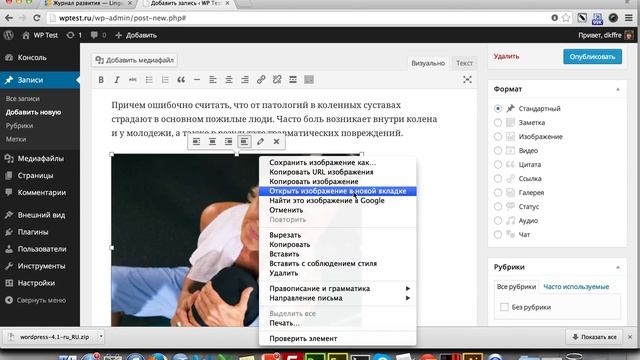Close the downloads bar
The height and width of the screenshot is (360, 640).
(630, 337)
